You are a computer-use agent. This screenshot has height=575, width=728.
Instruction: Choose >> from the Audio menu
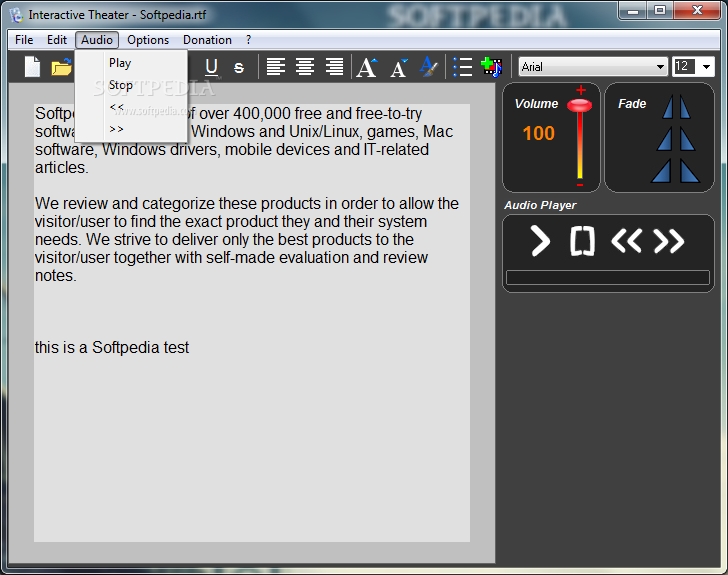[131, 129]
